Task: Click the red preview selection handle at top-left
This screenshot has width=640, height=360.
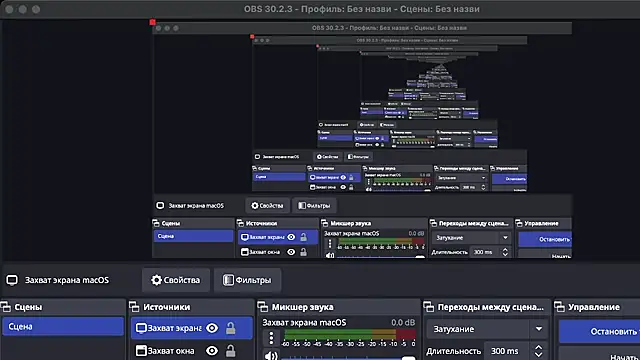Action: [152, 22]
